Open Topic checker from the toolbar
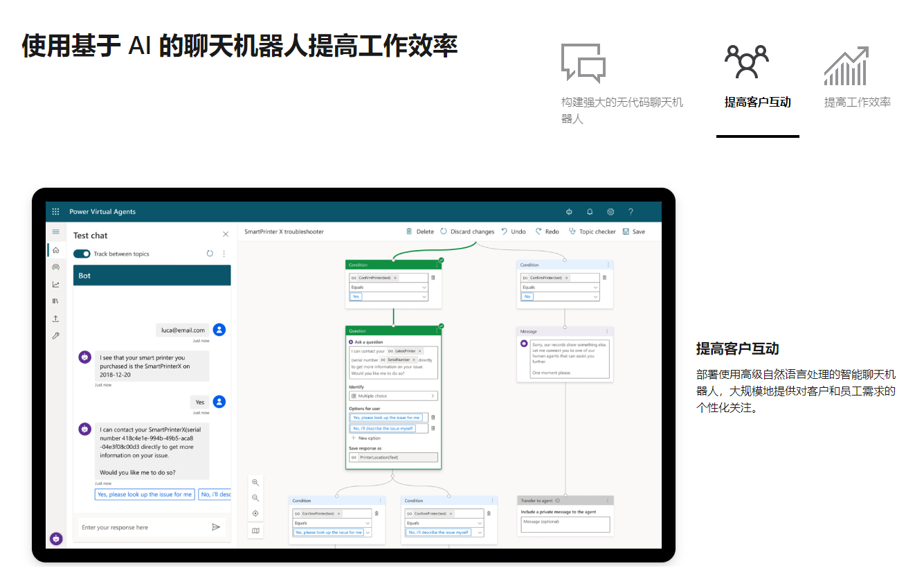The width and height of the screenshot is (924, 586). click(592, 232)
